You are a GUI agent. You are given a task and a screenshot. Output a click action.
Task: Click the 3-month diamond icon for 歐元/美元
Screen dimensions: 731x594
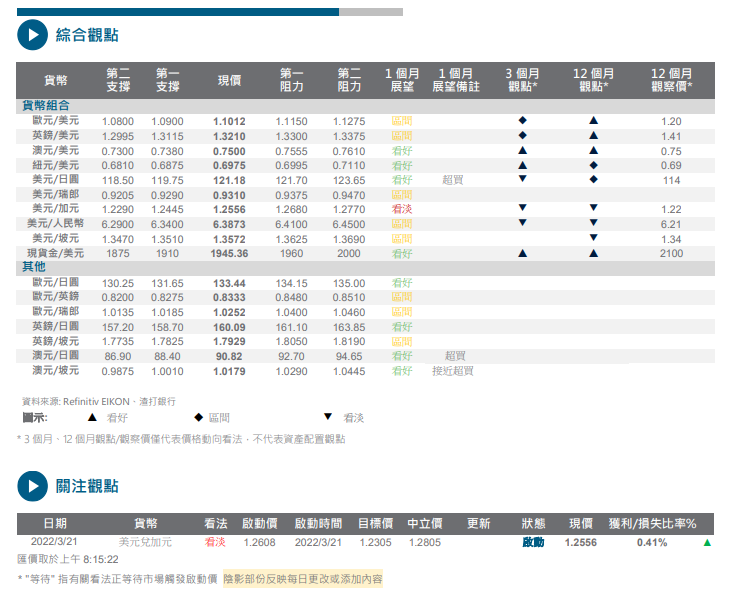(x=522, y=121)
